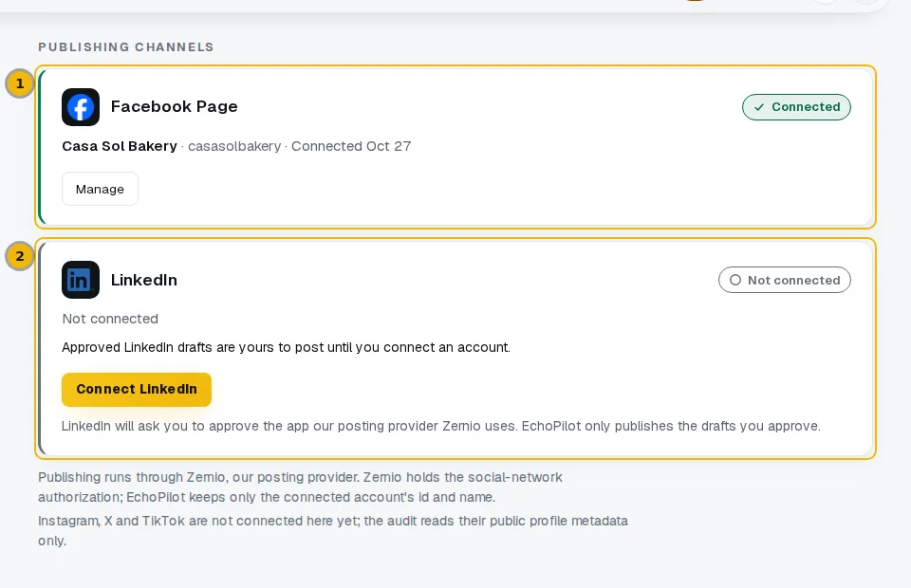The image size is (911, 588).
Task: Click the LinkedIn will ask you to approve note
Action: (x=441, y=426)
